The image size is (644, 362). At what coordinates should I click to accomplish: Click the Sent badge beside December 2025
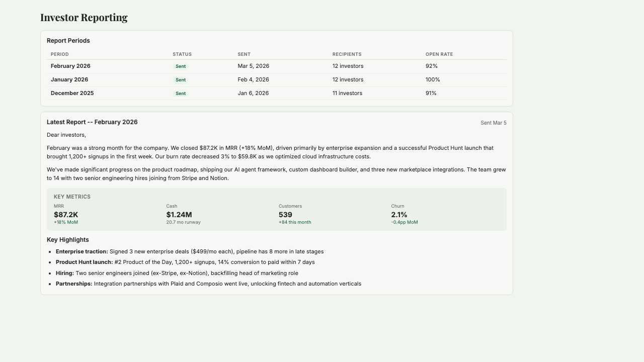point(181,93)
